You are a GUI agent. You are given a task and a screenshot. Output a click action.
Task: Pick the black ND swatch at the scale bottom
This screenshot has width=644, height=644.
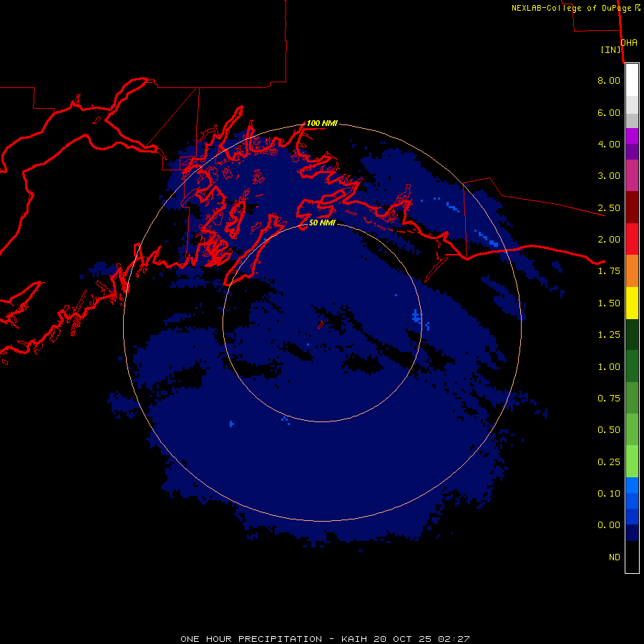pyautogui.click(x=632, y=557)
